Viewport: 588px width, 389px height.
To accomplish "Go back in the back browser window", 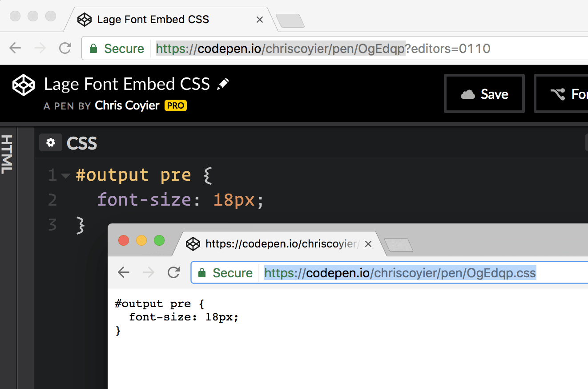I will pyautogui.click(x=15, y=48).
